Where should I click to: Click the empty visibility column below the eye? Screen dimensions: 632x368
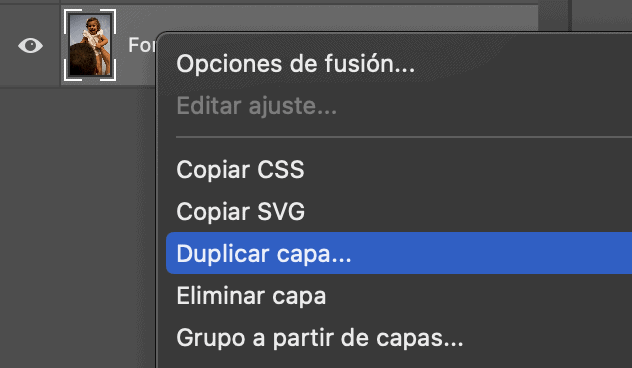(30, 226)
